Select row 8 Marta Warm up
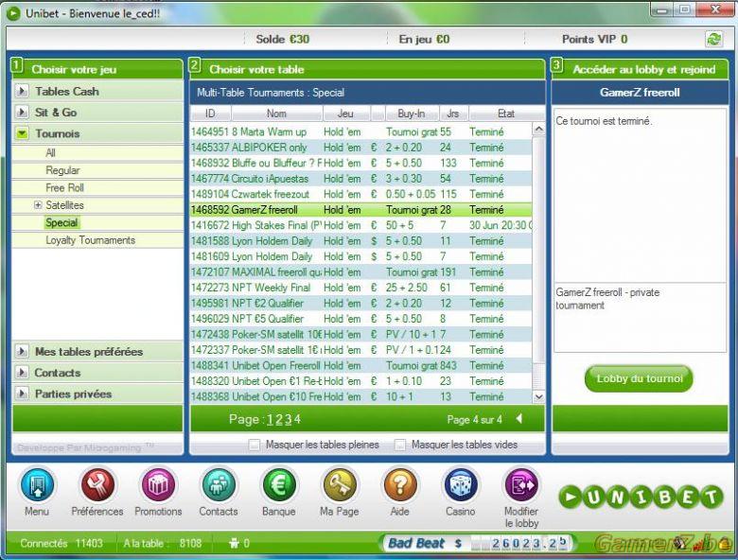 361,131
